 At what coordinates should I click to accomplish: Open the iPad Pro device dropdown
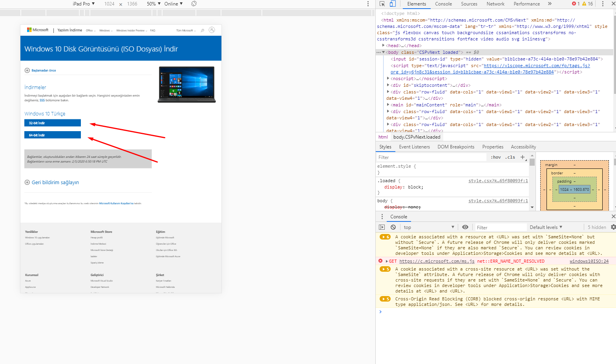[x=84, y=4]
